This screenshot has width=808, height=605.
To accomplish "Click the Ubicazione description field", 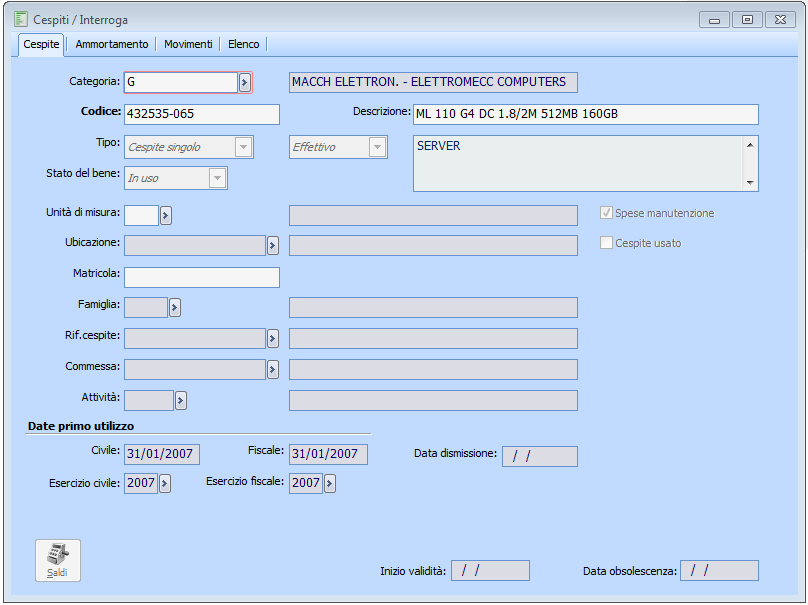I will [433, 246].
